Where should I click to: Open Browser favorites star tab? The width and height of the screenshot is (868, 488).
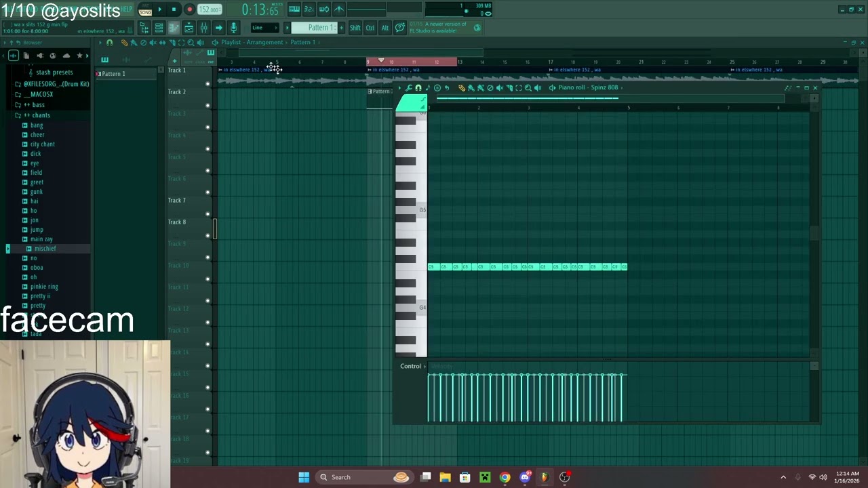(x=79, y=56)
